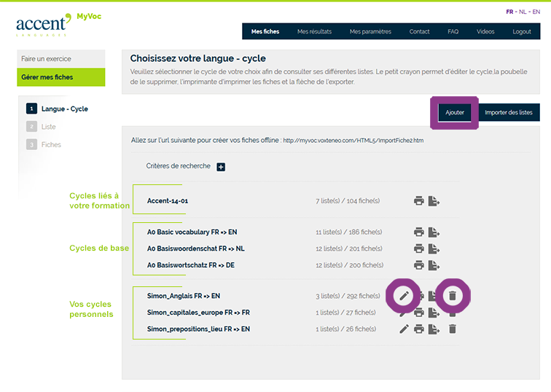Click '3 liste(s) / 292 fiche(s)' text
Image resolution: width=551 pixels, height=392 pixels.
[x=348, y=296]
